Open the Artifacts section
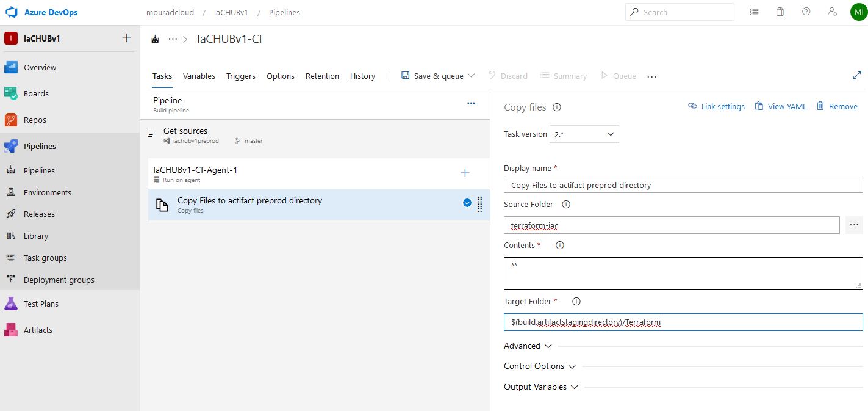 [38, 330]
